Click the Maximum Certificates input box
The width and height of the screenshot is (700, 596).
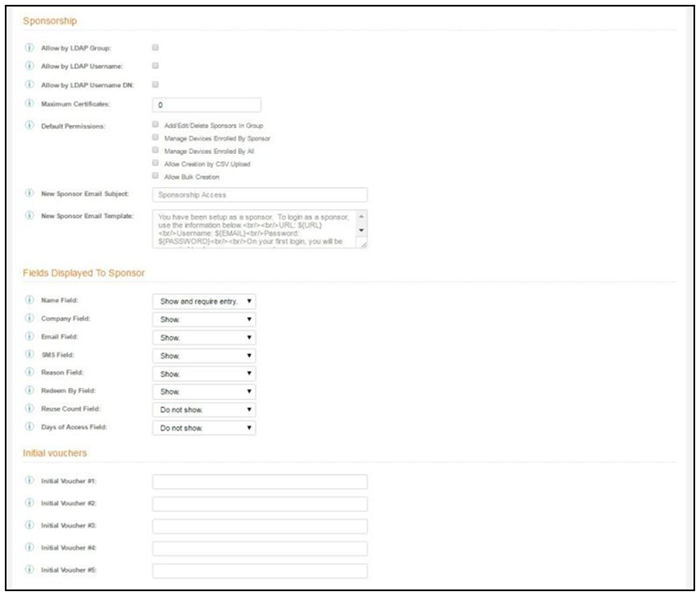coord(207,105)
